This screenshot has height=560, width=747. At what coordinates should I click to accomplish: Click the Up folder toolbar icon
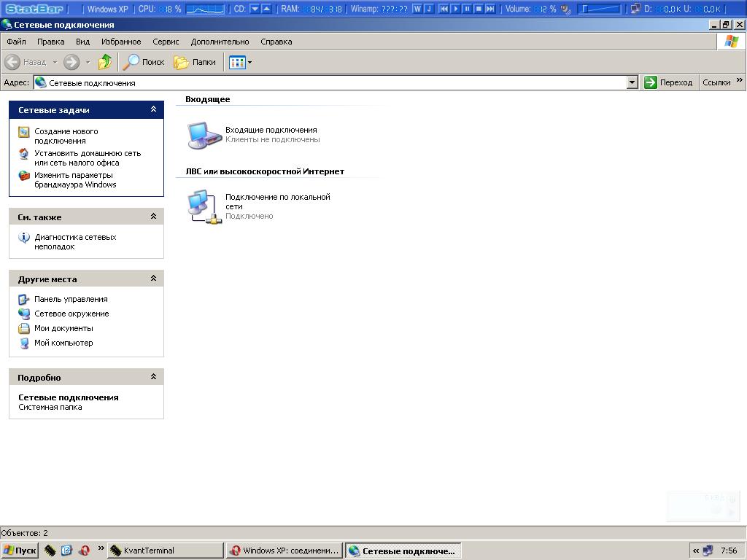tap(105, 62)
